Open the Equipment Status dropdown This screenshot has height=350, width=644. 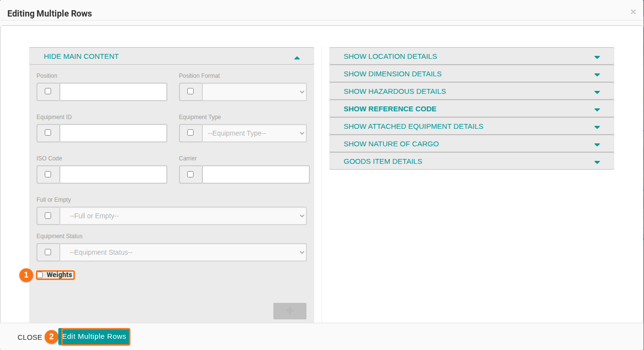tap(183, 252)
